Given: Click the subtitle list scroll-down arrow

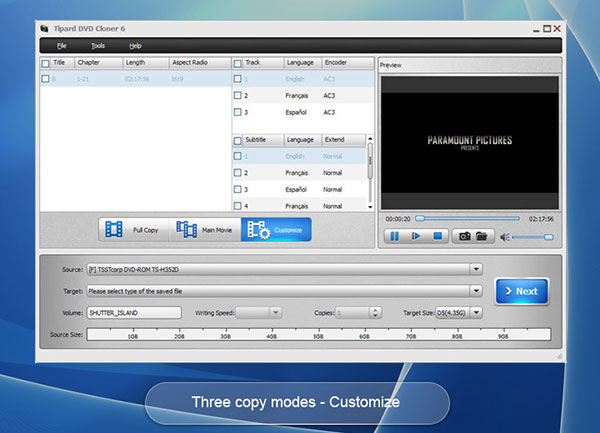Looking at the screenshot, I should point(370,207).
